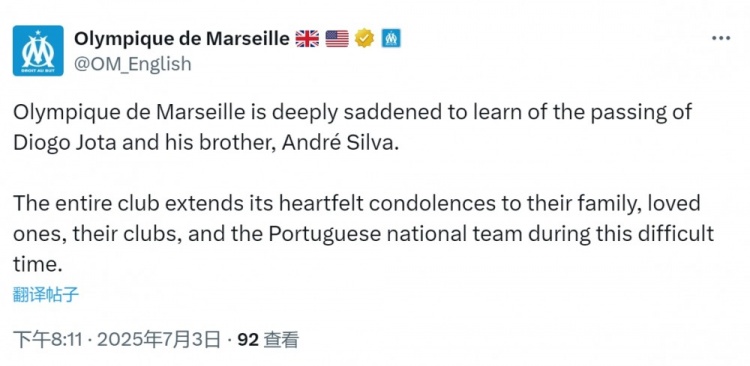Image resolution: width=750 pixels, height=366 pixels.
Task: Click the name Diogo Jota in the post
Action: coord(65,143)
